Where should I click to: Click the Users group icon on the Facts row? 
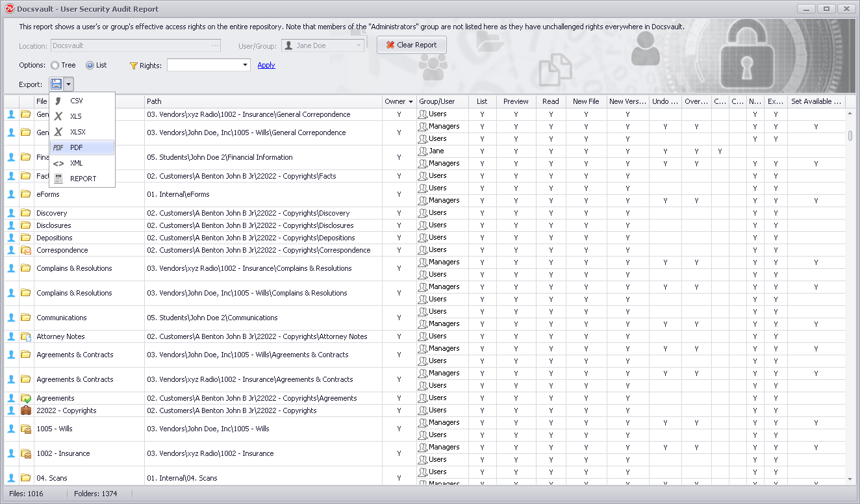pyautogui.click(x=423, y=175)
